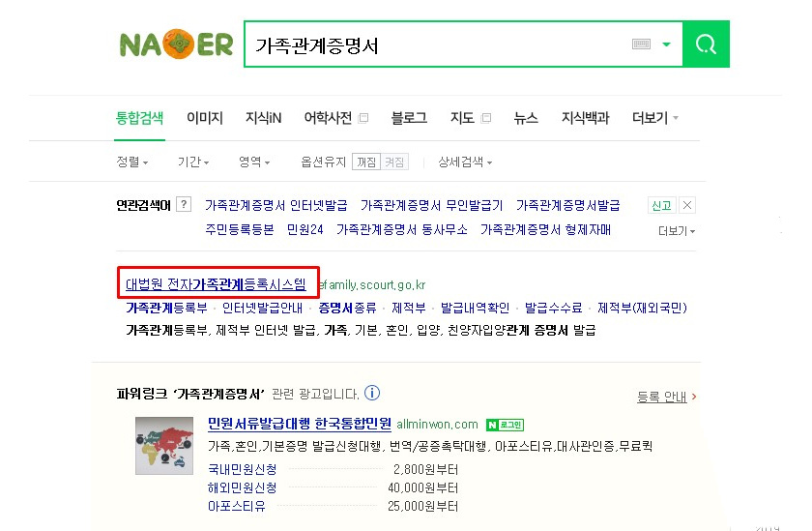Open the 정렬 sort dropdown
This screenshot has height=531, width=812.
pyautogui.click(x=132, y=162)
